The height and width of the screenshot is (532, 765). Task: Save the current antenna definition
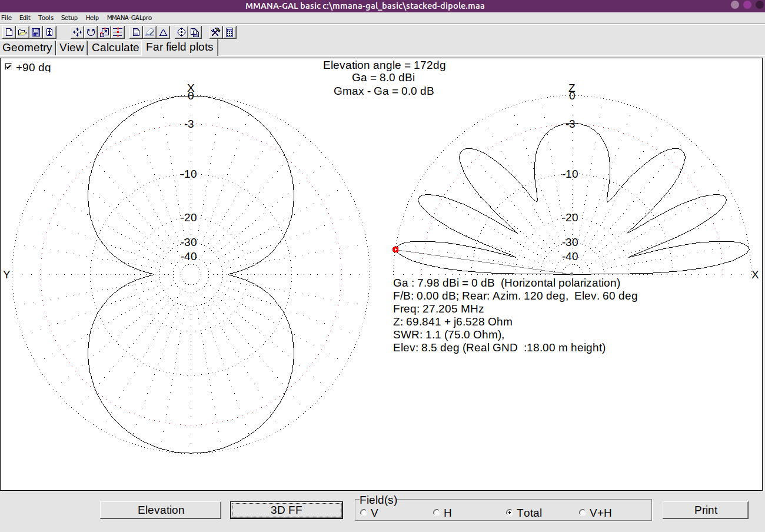click(x=36, y=32)
